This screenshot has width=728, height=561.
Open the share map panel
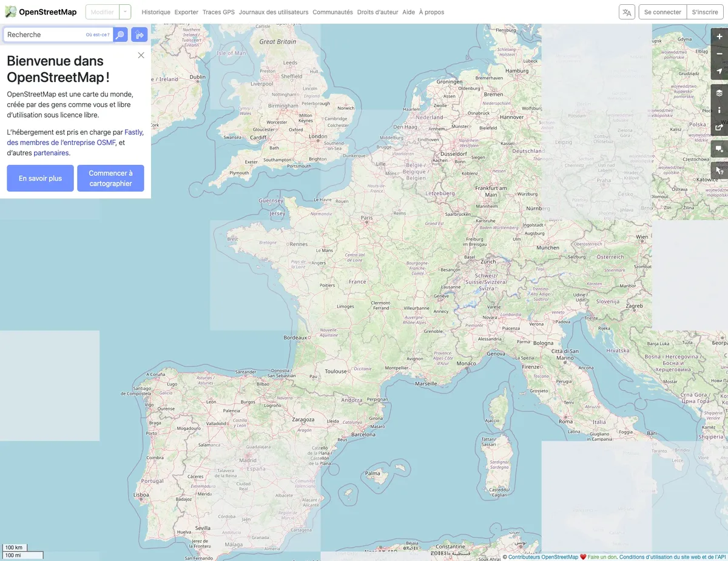[x=720, y=128]
